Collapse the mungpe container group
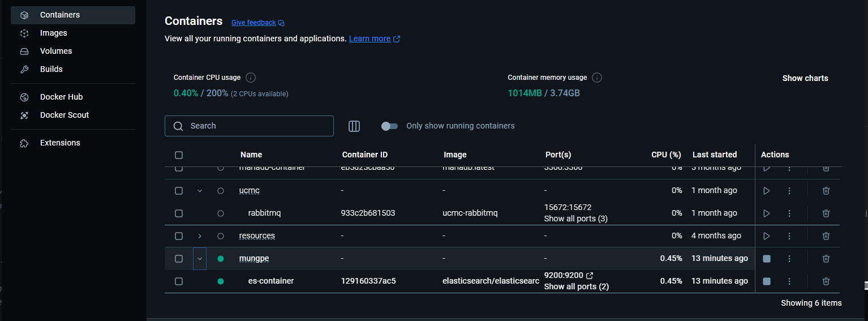 tap(200, 259)
